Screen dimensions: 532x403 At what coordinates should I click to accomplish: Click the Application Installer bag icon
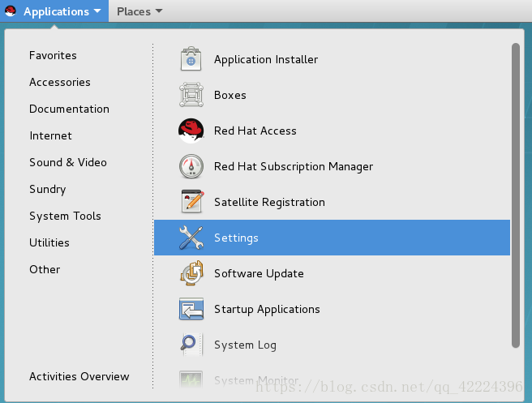(x=191, y=60)
